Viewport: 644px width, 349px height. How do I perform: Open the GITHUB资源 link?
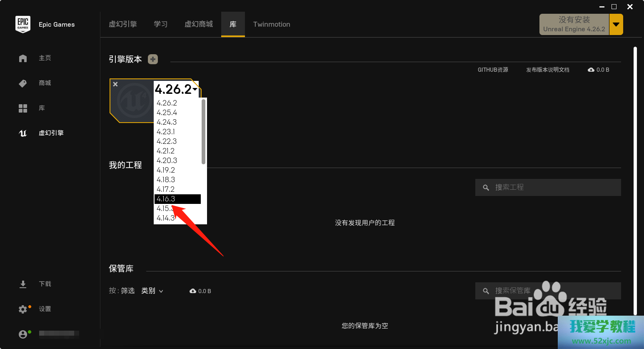coord(493,70)
